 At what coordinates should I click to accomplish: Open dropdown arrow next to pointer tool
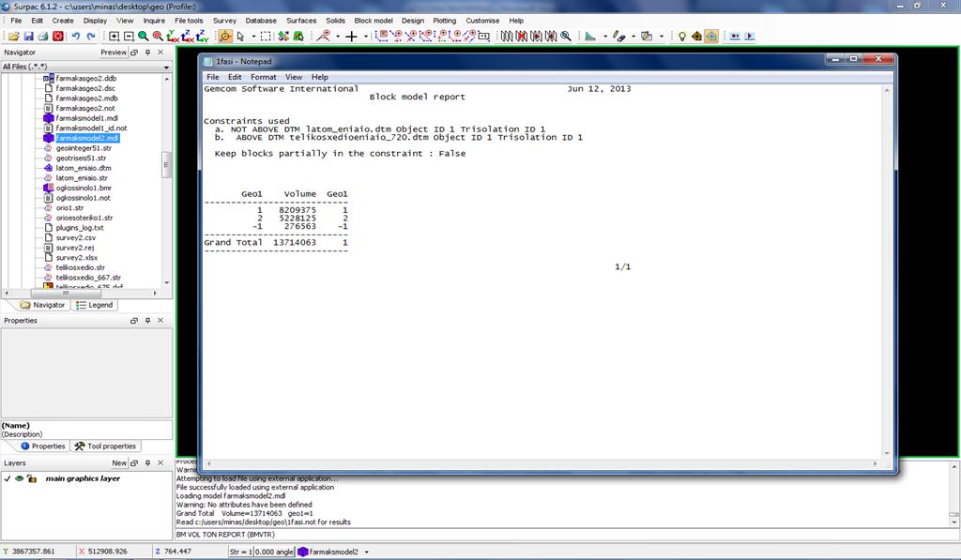pyautogui.click(x=253, y=37)
